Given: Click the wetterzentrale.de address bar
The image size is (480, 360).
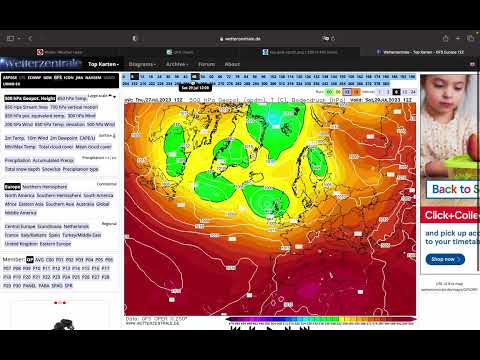Looking at the screenshot, I should [x=240, y=38].
